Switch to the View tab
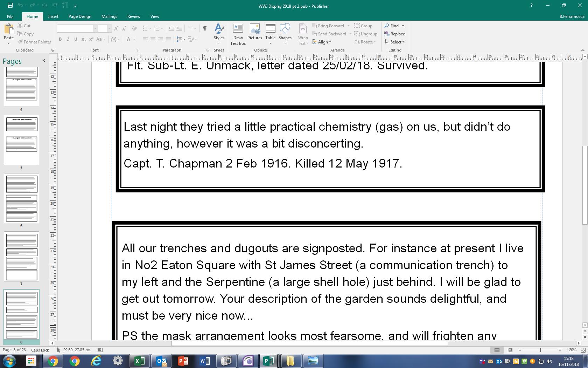Screen dimensions: 588x368 155,16
